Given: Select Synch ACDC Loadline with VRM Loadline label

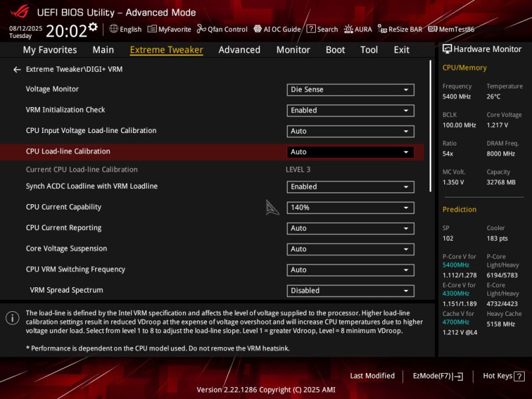Looking at the screenshot, I should tap(92, 186).
